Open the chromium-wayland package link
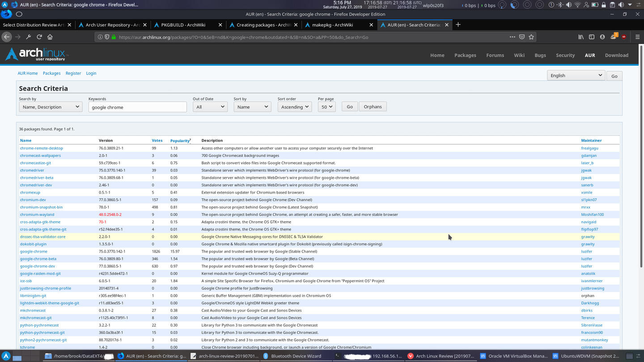 click(37, 215)
